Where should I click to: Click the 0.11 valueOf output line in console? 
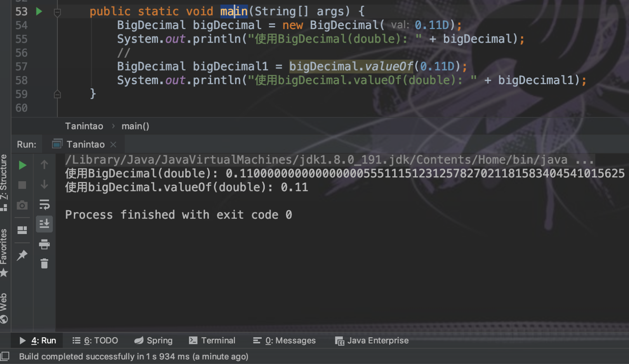pyautogui.click(x=186, y=187)
